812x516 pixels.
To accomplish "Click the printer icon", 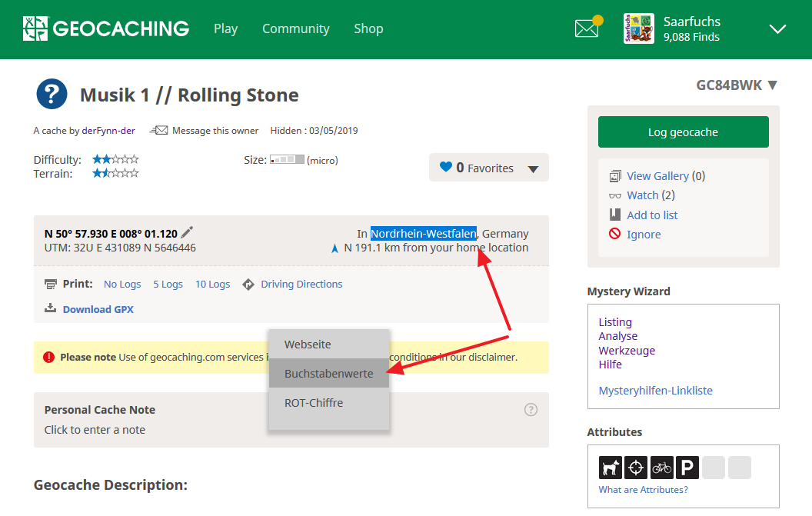I will [51, 284].
